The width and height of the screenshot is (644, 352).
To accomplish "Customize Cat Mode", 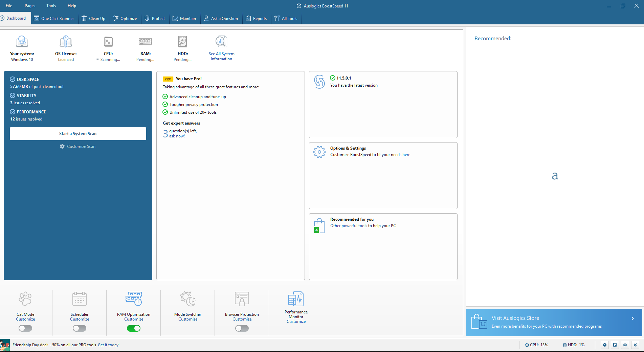I will click(25, 319).
